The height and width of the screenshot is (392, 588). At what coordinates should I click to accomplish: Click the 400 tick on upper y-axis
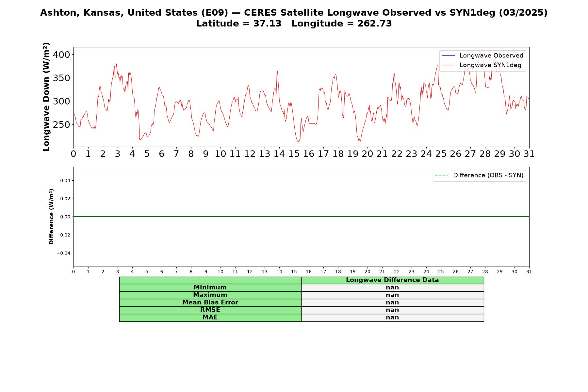[61, 55]
